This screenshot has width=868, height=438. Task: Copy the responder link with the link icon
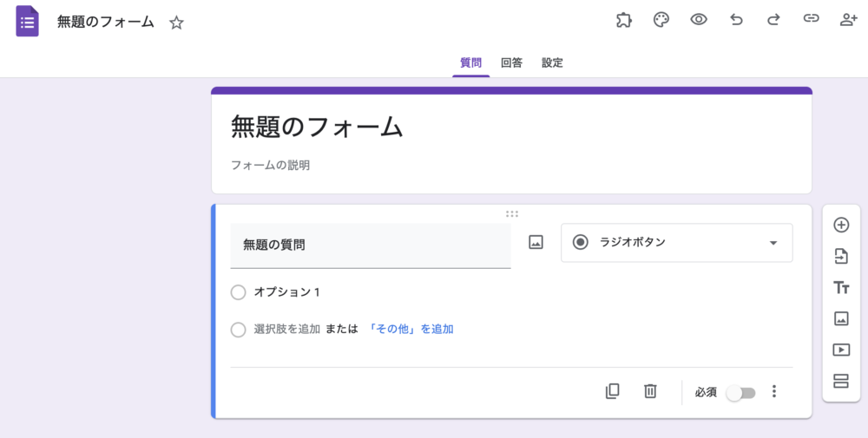pos(811,20)
